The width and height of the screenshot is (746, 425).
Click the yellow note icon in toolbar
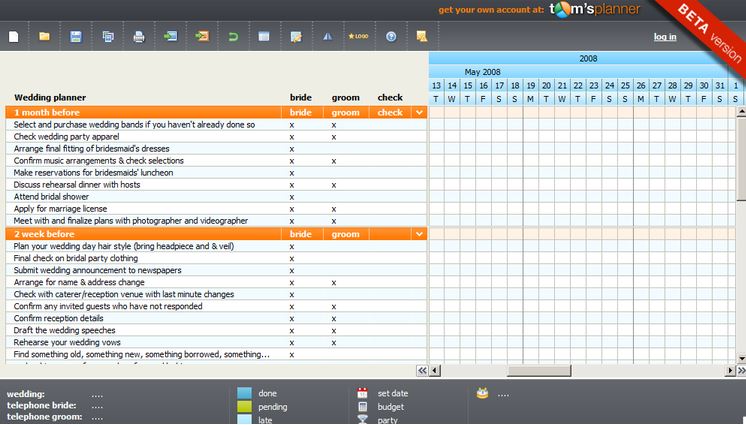pyautogui.click(x=422, y=36)
